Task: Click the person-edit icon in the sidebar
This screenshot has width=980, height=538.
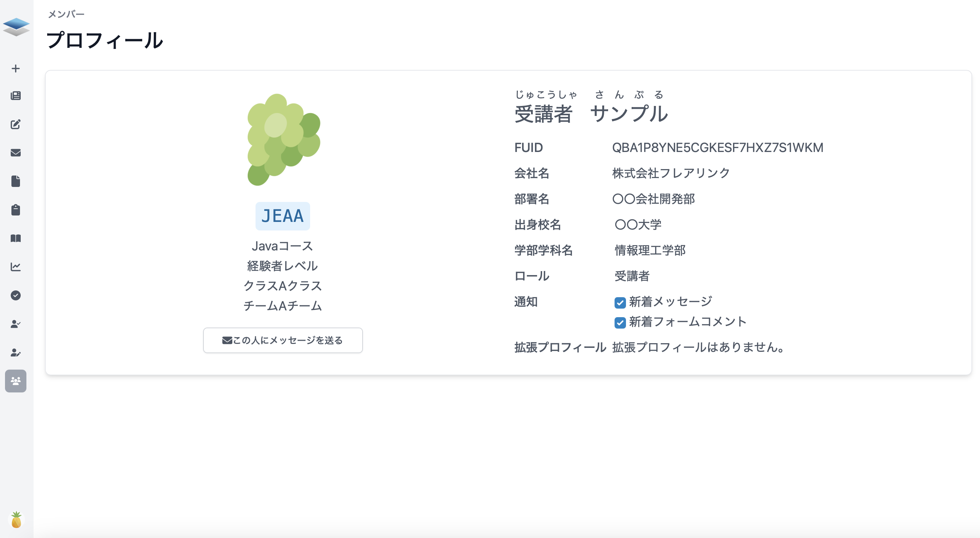Action: 16,353
